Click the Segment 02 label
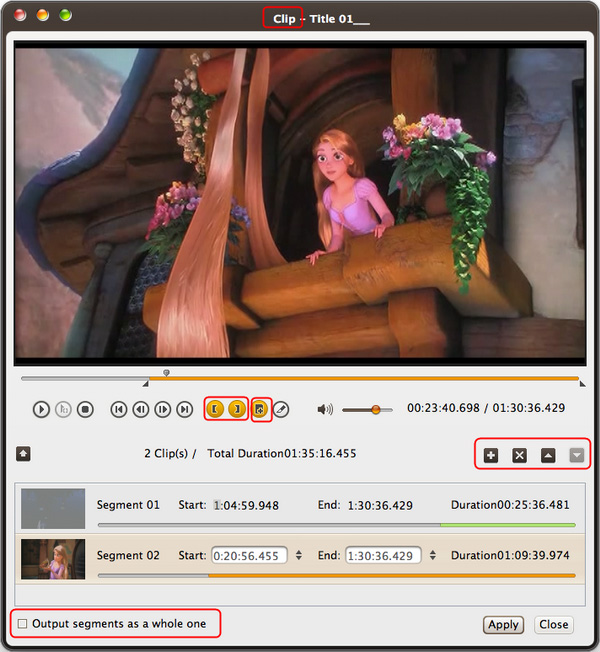Viewport: 600px width, 652px height. pos(128,555)
